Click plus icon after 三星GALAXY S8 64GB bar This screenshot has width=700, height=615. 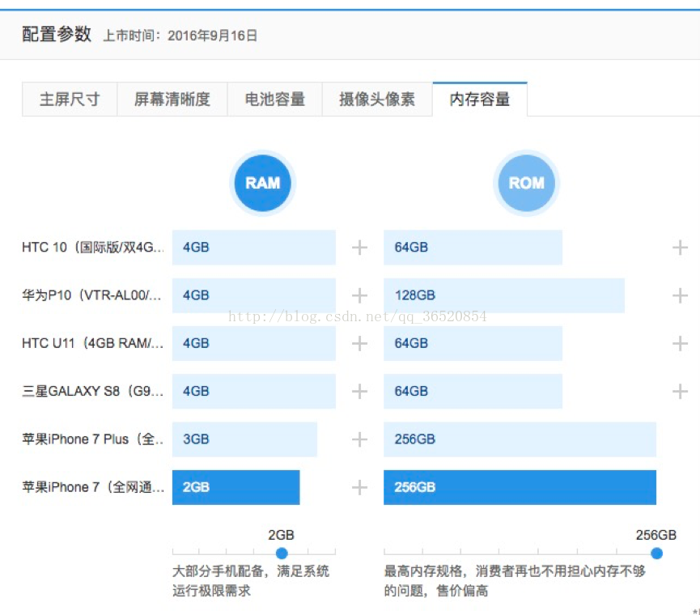tap(680, 392)
